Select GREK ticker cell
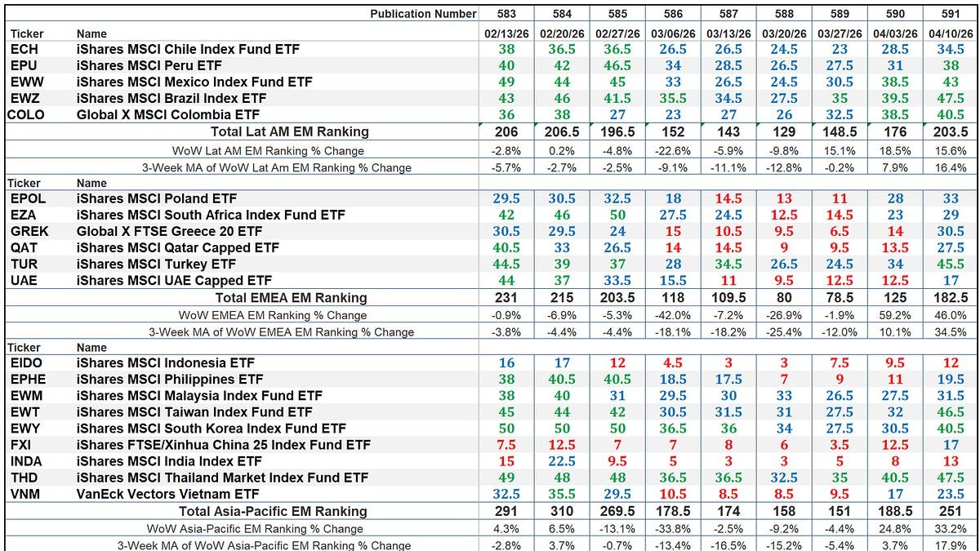The image size is (980, 551). coord(29,231)
